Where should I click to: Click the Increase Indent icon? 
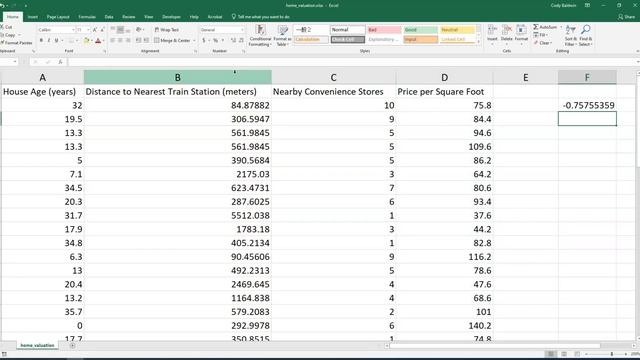146,40
